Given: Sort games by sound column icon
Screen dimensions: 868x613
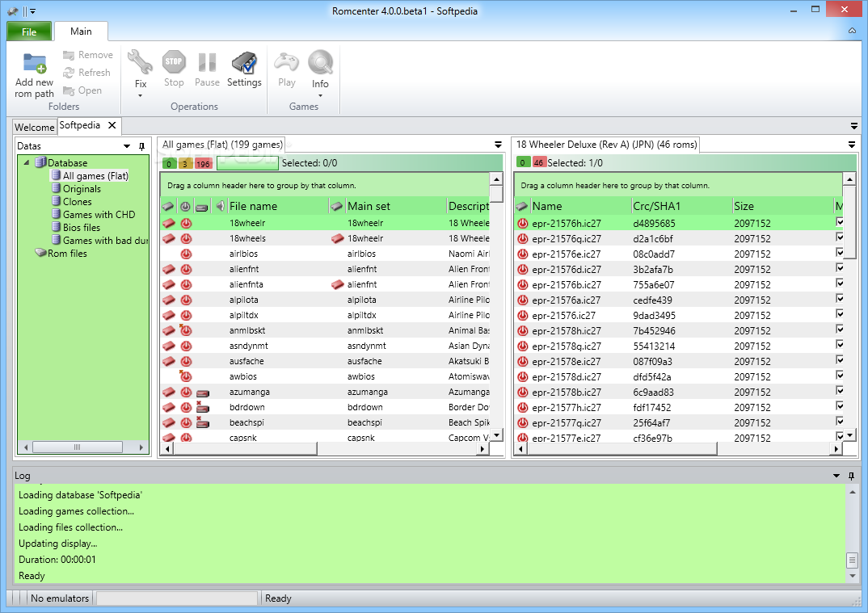Looking at the screenshot, I should coord(220,206).
